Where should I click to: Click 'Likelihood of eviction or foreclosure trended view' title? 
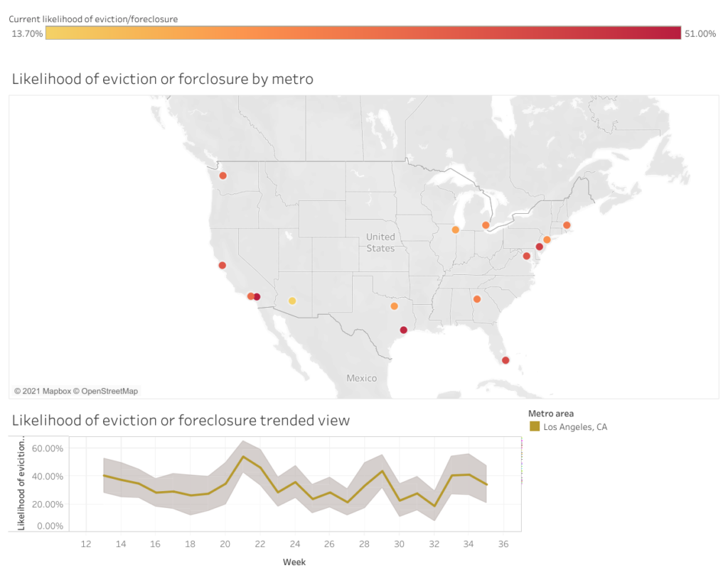pos(181,421)
